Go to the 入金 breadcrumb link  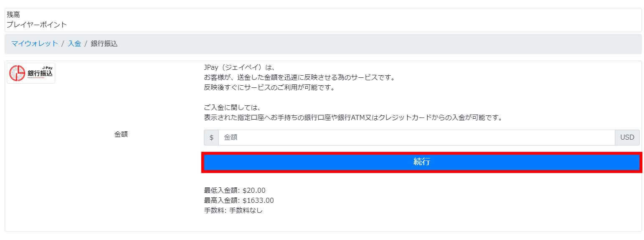pos(74,43)
